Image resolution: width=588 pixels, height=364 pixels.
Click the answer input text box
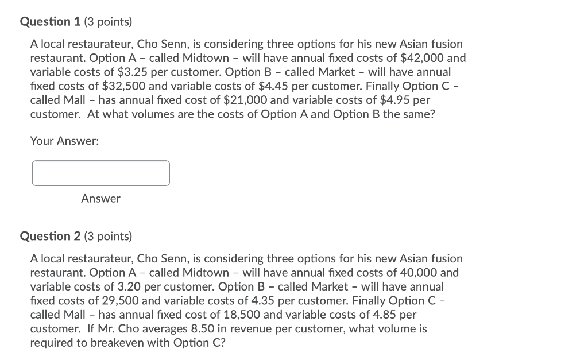point(101,173)
